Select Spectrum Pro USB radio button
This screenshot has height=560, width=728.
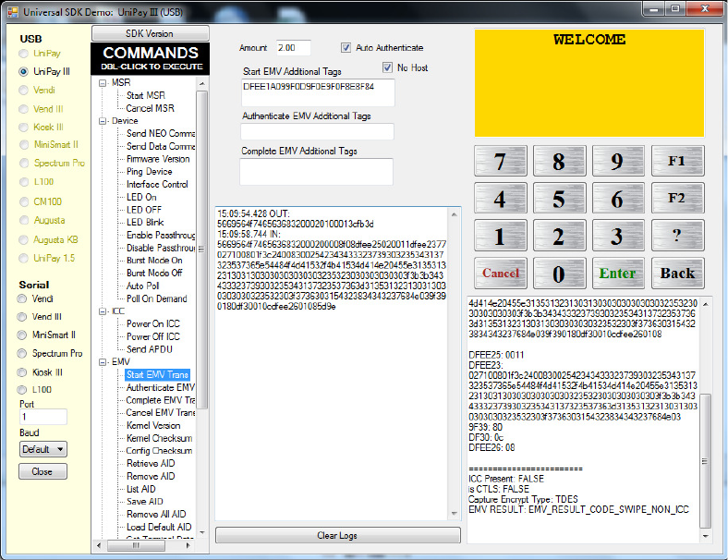coord(23,164)
